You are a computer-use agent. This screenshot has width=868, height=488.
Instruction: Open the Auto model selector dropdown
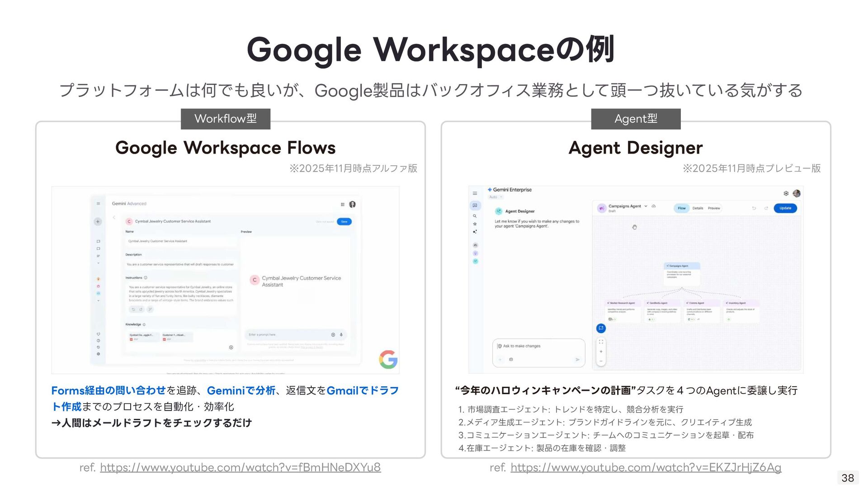[495, 197]
